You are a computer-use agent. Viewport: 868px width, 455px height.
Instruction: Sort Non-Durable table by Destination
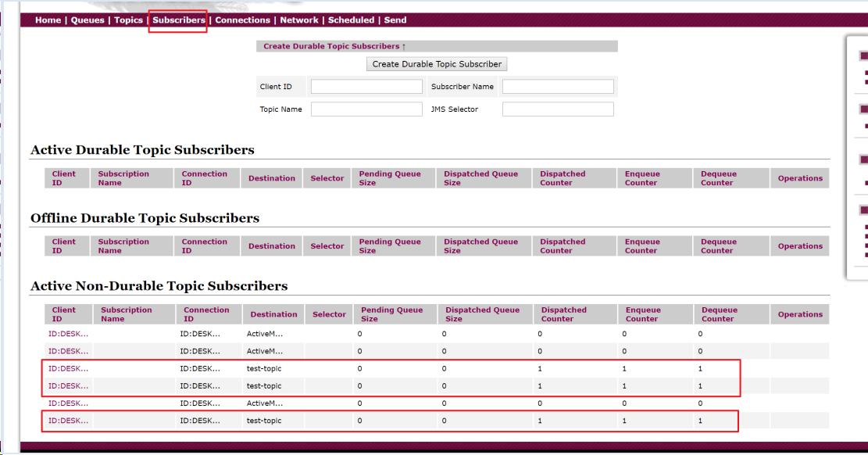[x=273, y=314]
